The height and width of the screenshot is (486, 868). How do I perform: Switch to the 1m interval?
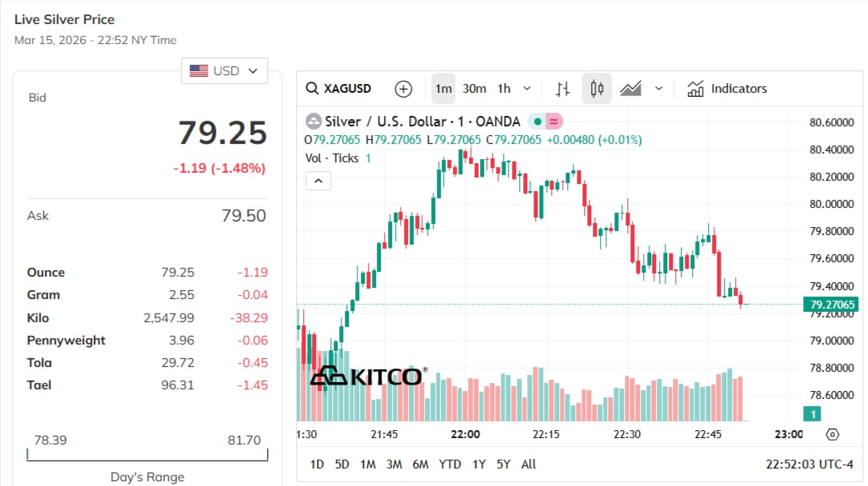pyautogui.click(x=443, y=89)
